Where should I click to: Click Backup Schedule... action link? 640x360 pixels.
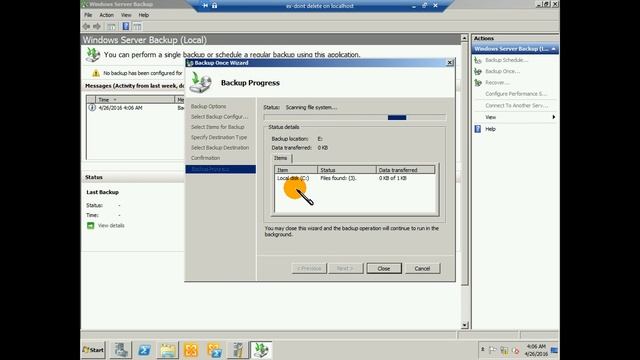coord(507,60)
